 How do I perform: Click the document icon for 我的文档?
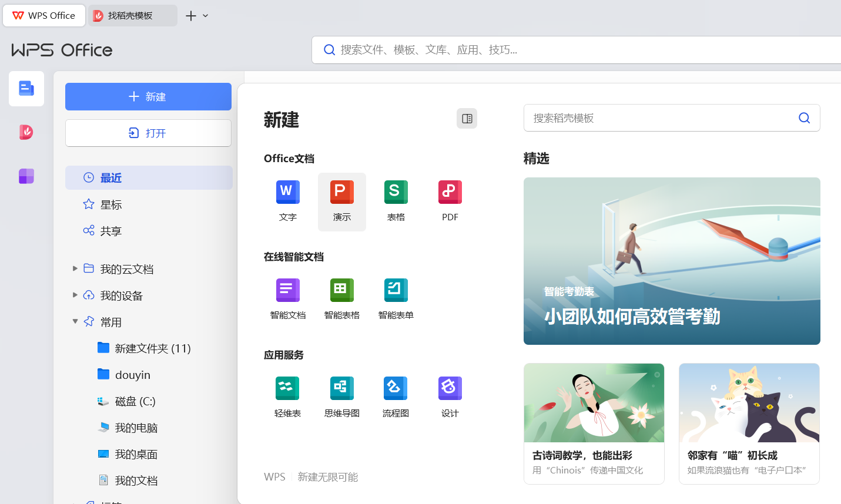click(103, 480)
